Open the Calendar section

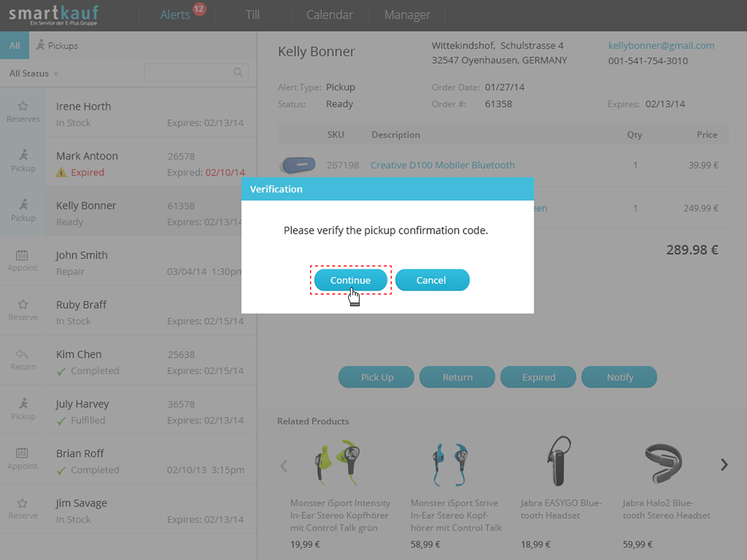pos(329,15)
